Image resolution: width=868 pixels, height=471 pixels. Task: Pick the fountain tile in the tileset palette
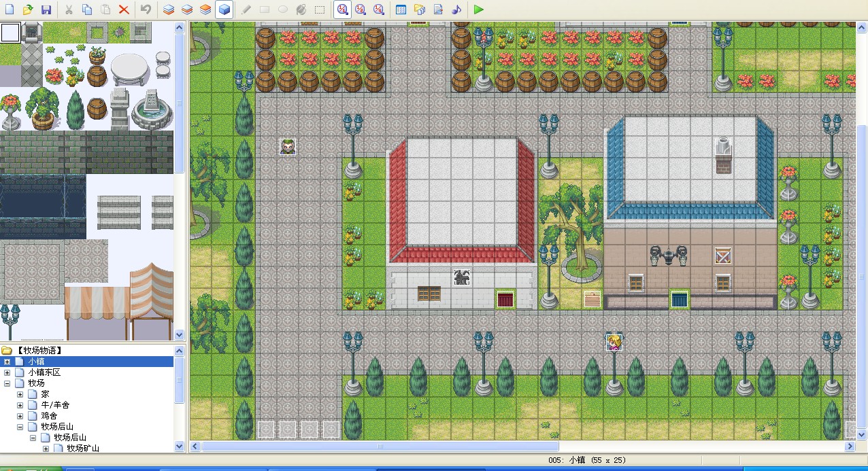point(152,109)
